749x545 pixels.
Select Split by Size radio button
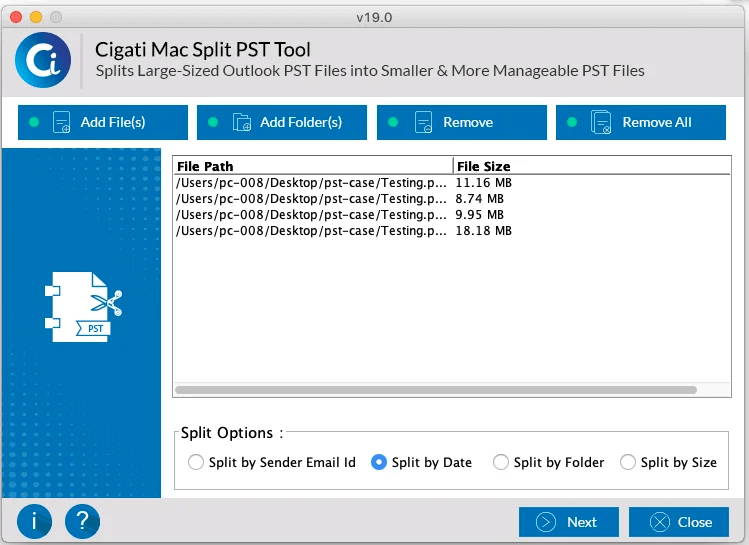[628, 462]
